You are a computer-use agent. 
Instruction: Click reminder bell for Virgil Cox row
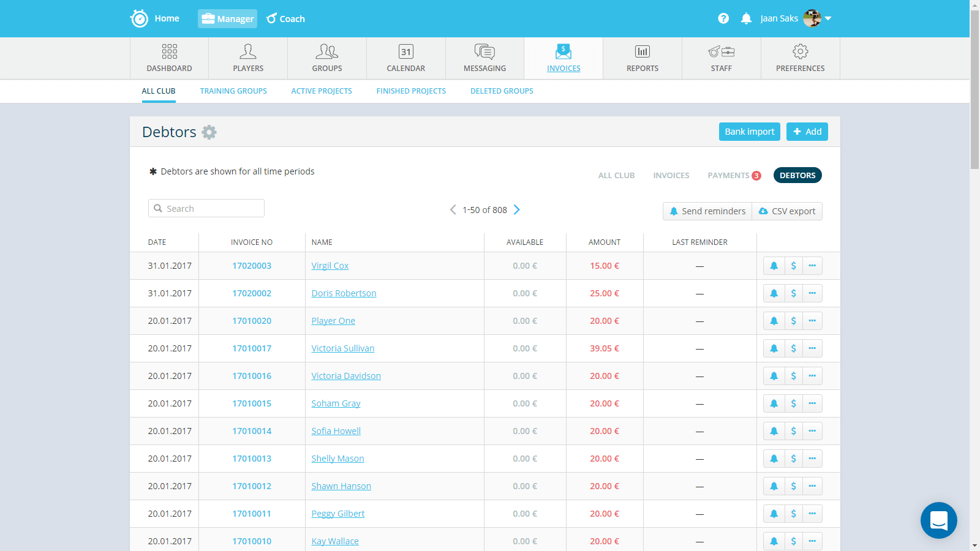point(774,266)
